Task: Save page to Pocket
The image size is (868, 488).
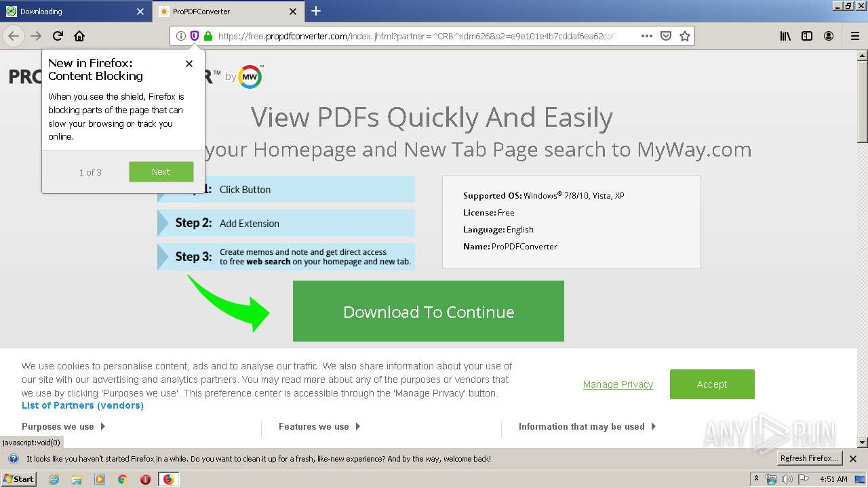Action: (x=666, y=36)
